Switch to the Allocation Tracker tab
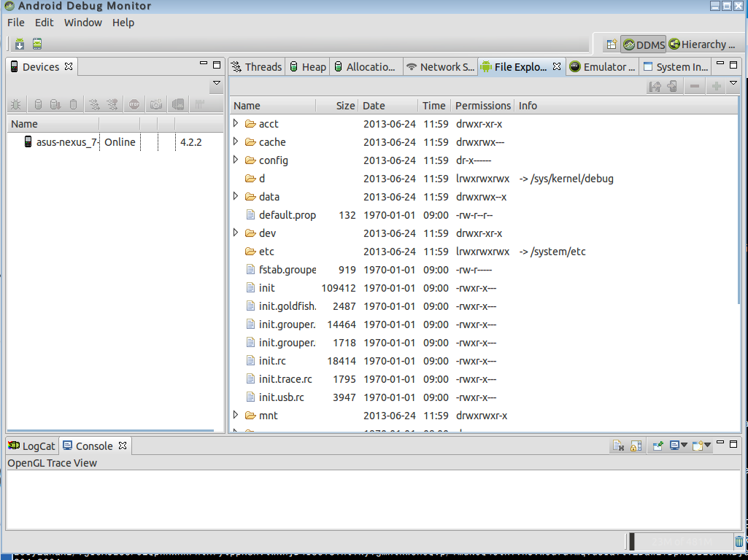The width and height of the screenshot is (748, 560). [366, 67]
